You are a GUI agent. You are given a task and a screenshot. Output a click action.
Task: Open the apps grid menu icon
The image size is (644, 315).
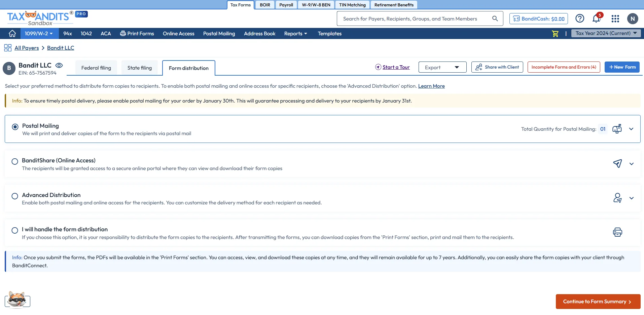tap(615, 18)
